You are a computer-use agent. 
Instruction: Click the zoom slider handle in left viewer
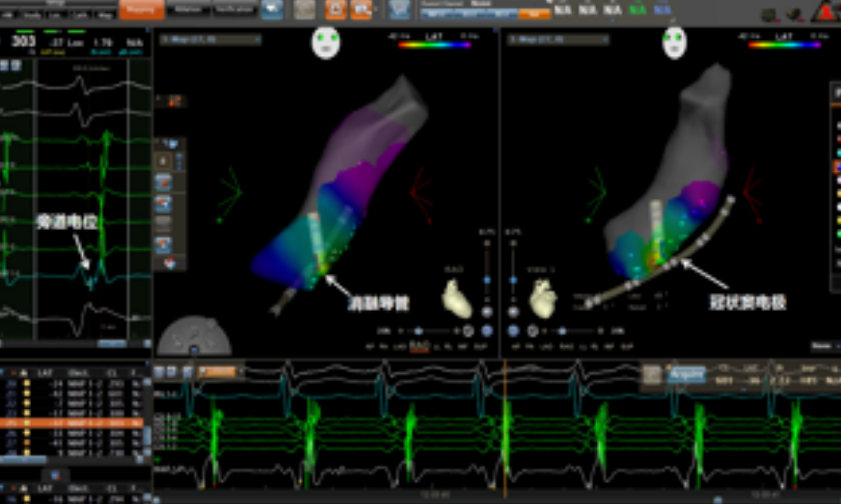[418, 331]
